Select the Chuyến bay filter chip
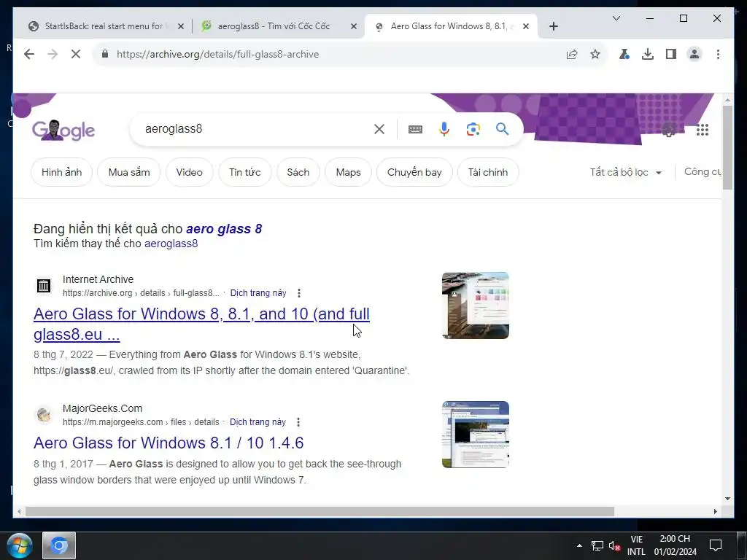 [x=414, y=172]
